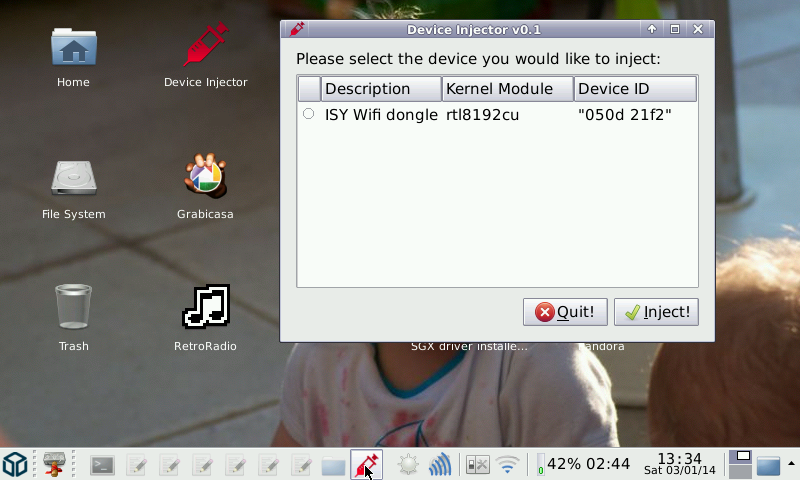Click the Device Injector taskbar button
This screenshot has height=480, width=800.
pyautogui.click(x=366, y=465)
